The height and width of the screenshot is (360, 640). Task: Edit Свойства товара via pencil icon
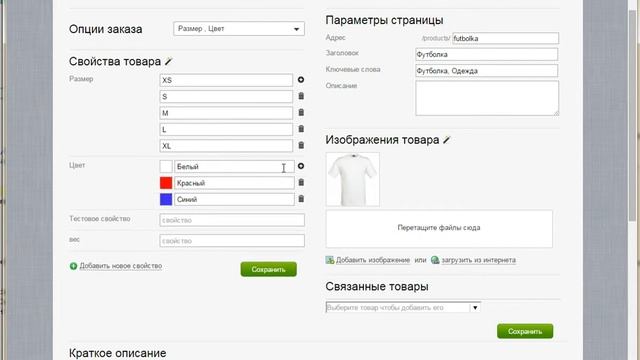click(169, 62)
